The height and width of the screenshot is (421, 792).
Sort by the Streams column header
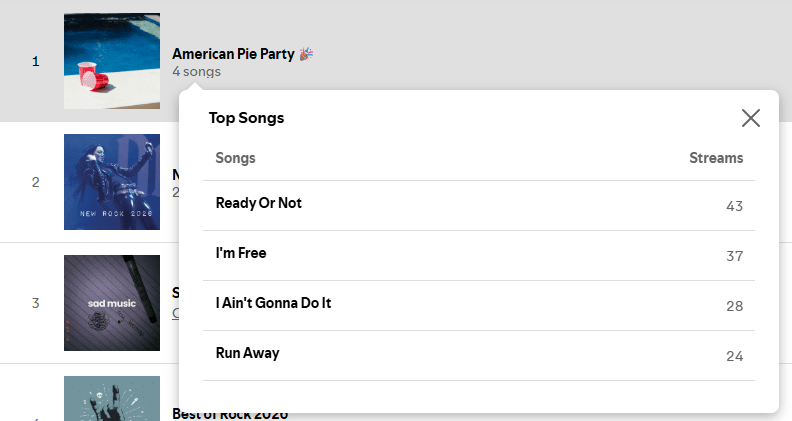716,158
